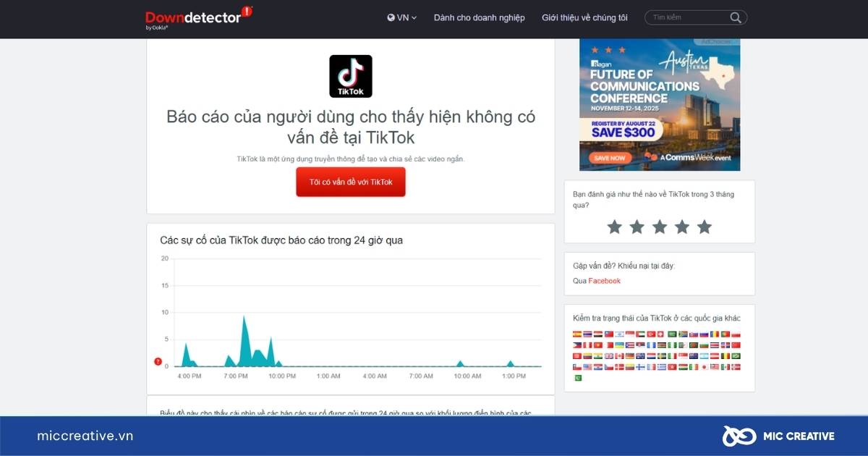This screenshot has height=456, width=868.
Task: Open Giới thiệu về chúng tôi page
Action: (x=584, y=17)
